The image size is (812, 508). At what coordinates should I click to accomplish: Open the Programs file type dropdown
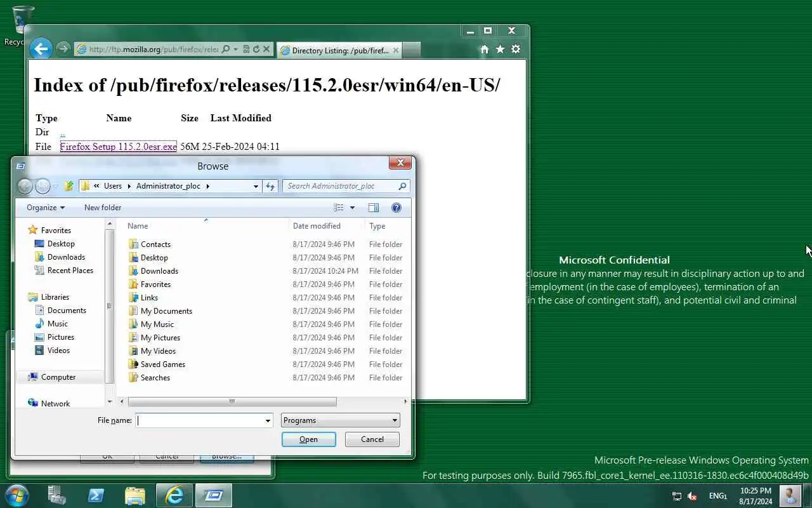(x=395, y=420)
